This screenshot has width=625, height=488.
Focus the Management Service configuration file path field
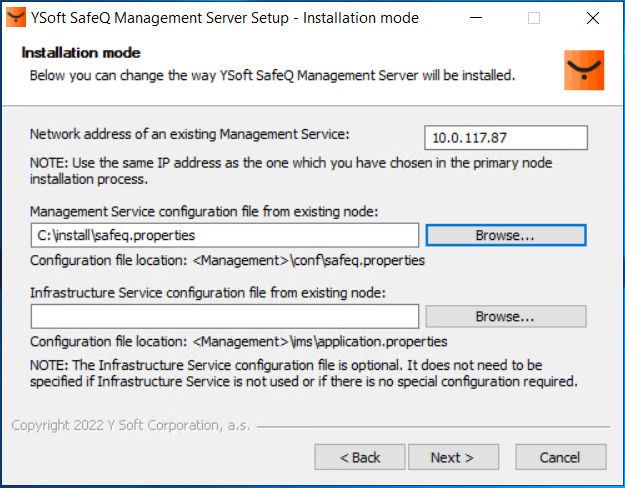224,235
